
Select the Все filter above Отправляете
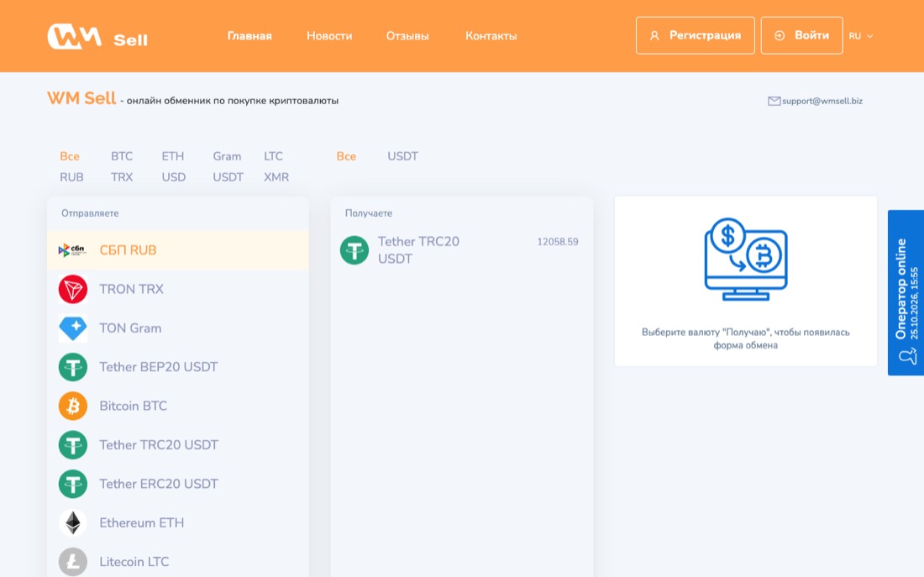pos(70,156)
